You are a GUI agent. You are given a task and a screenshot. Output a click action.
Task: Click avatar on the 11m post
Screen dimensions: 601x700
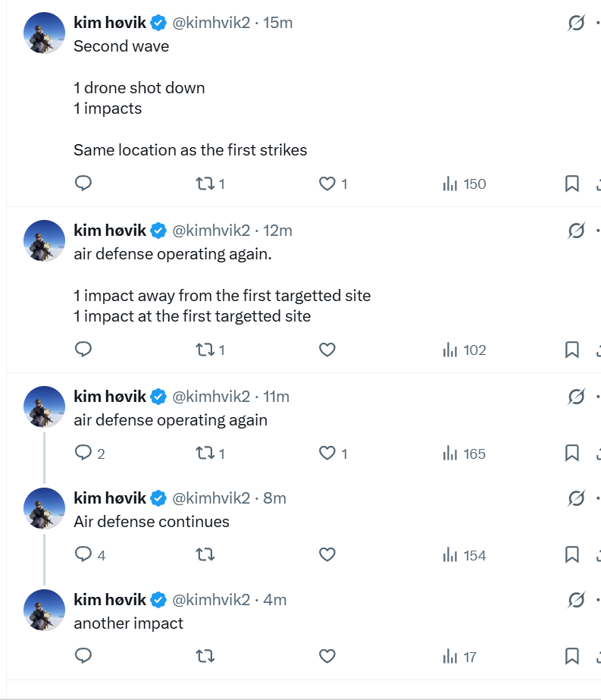[45, 407]
